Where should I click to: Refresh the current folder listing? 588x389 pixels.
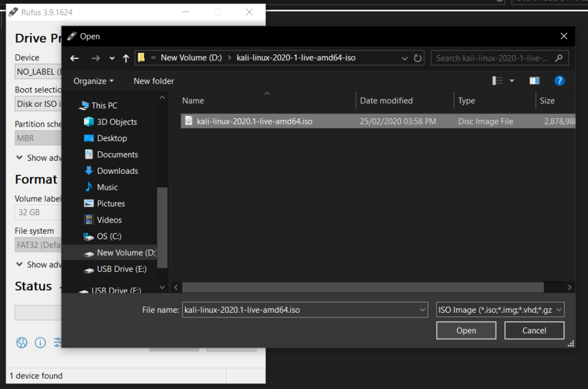point(418,58)
